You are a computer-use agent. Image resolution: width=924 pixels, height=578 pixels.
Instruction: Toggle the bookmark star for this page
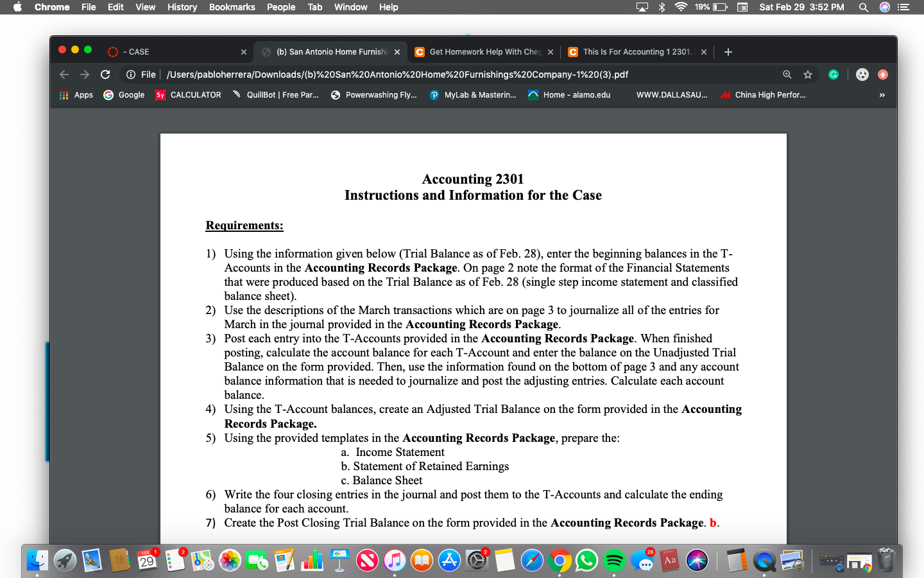(x=808, y=74)
